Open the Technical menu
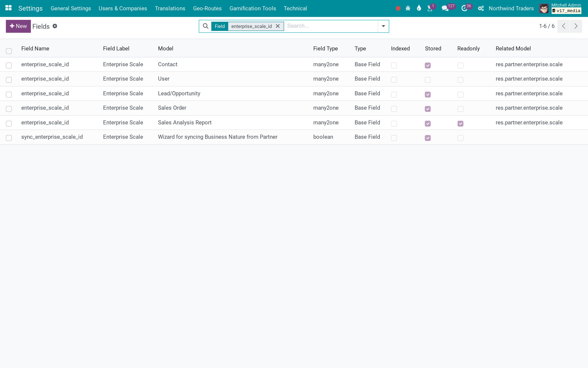Screen dimensions: 588x368 point(295,8)
